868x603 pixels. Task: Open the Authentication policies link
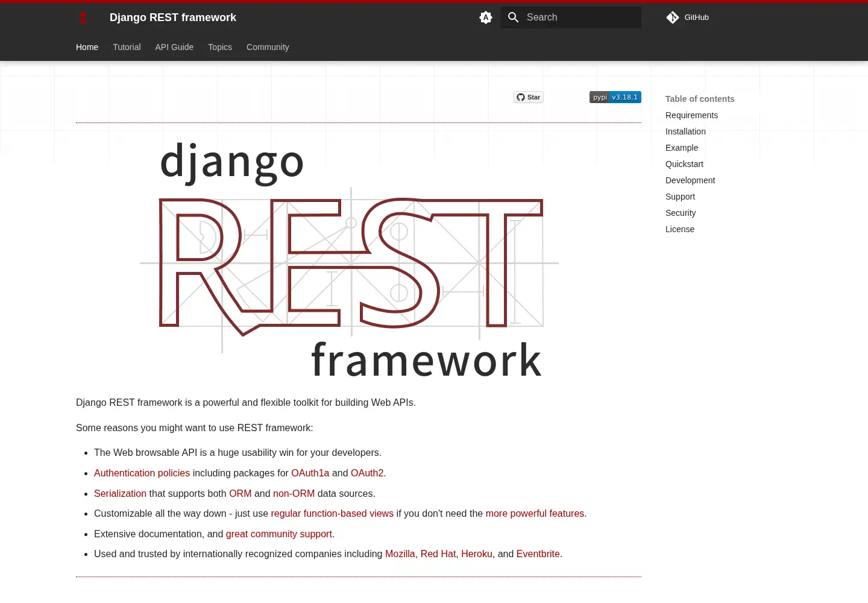click(x=142, y=473)
